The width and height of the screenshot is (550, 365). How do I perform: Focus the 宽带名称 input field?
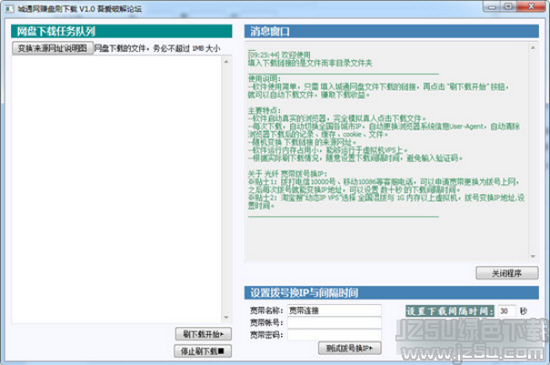(334, 310)
